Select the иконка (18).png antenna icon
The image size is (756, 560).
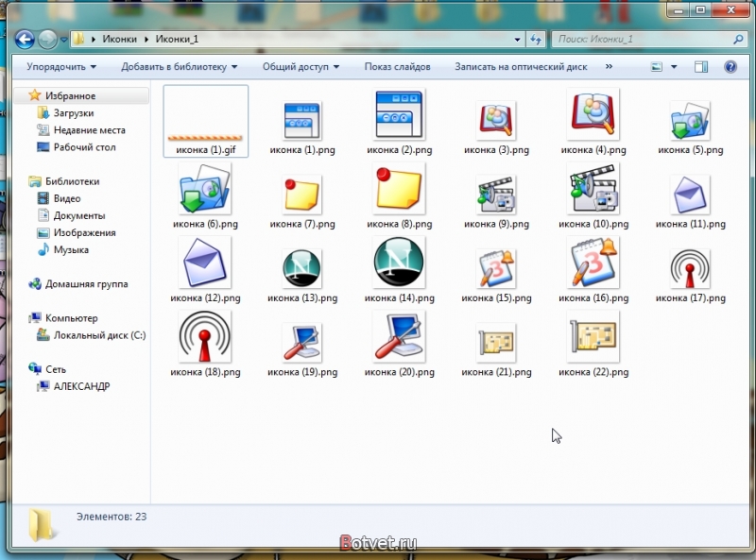205,337
